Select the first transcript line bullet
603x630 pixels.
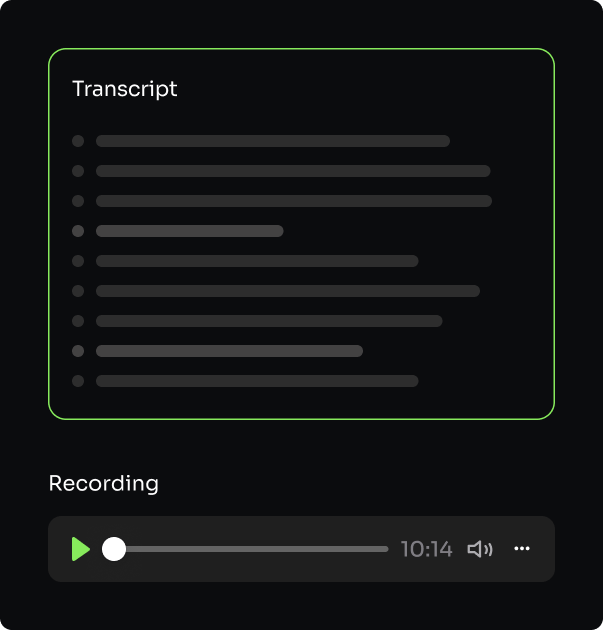78,141
